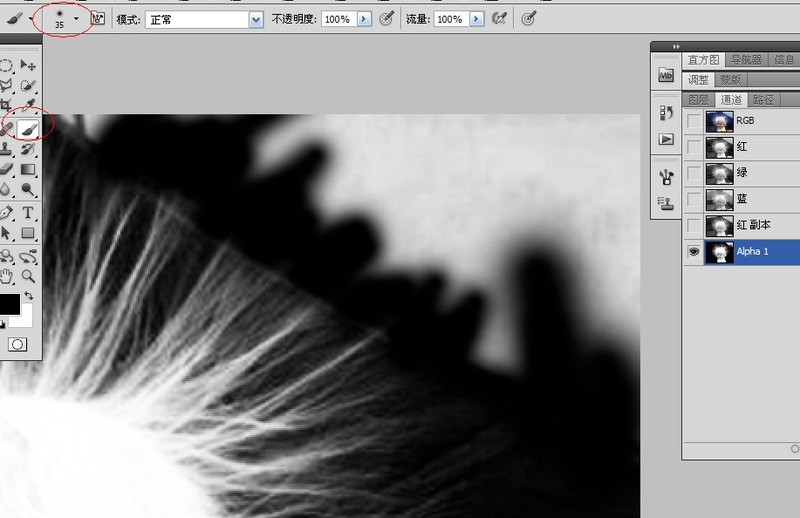Select the Horizontal Type tool
800x518 pixels.
(28, 212)
